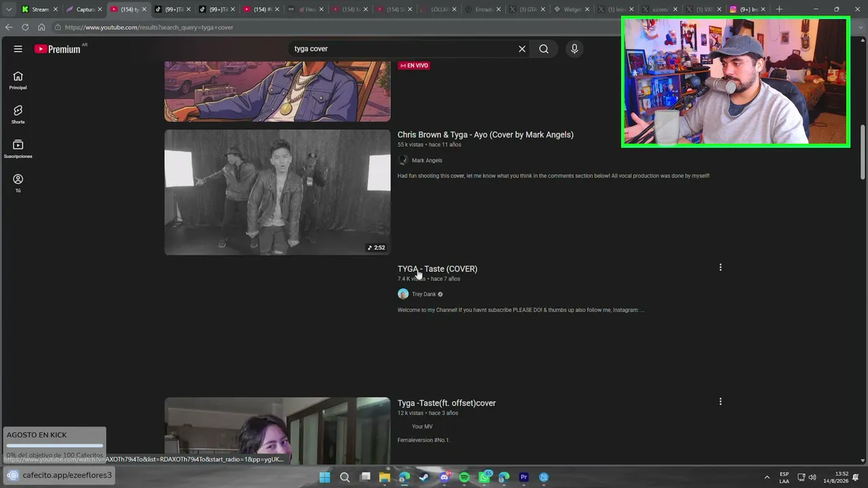Image resolution: width=868 pixels, height=488 pixels.
Task: Clear the search box with the X
Action: [522, 49]
